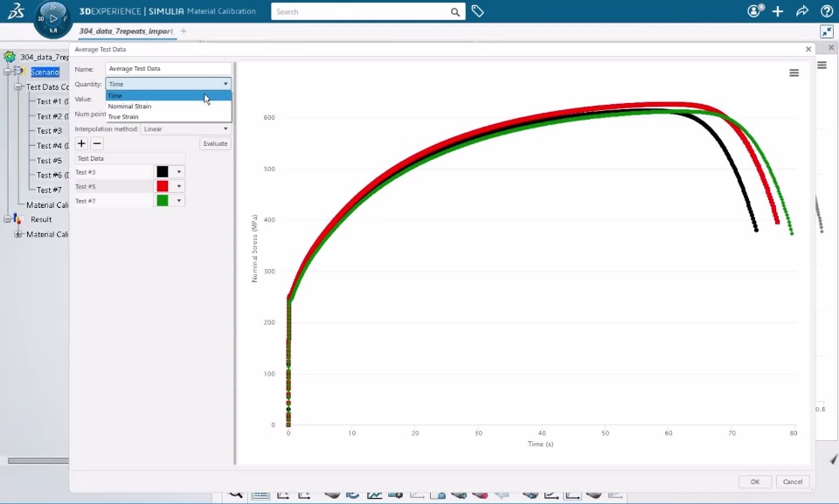Open the Help question mark icon
Screen dimensions: 839x504
[827, 11]
